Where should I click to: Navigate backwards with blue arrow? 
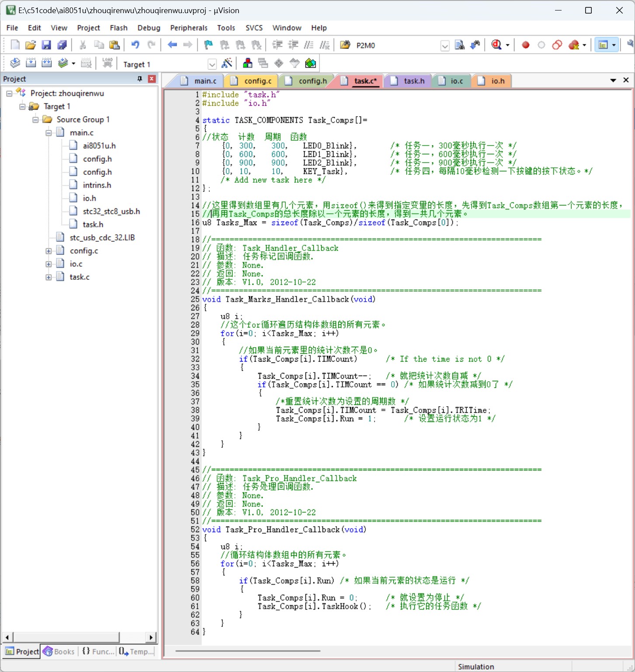click(x=173, y=45)
